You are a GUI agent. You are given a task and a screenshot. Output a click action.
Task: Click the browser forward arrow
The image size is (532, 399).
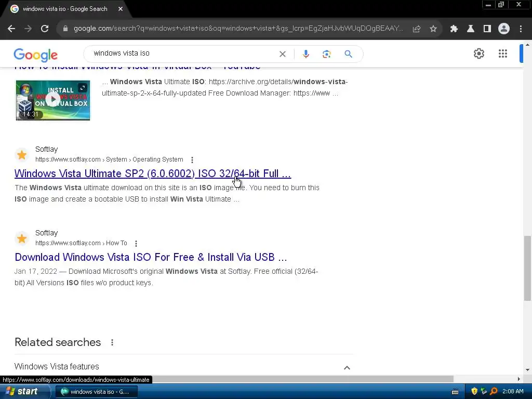click(x=28, y=29)
